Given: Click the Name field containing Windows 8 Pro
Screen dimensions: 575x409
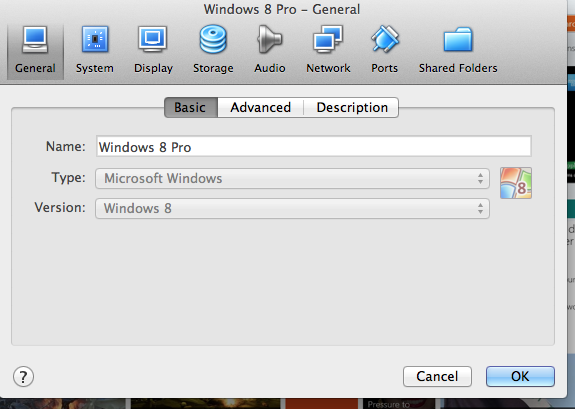Looking at the screenshot, I should coord(314,146).
